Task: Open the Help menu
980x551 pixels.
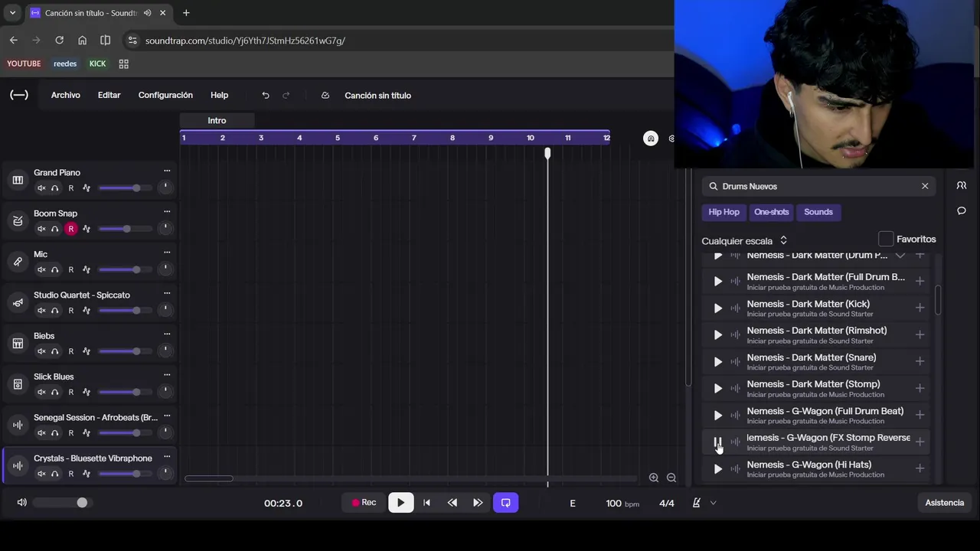Action: (x=220, y=95)
